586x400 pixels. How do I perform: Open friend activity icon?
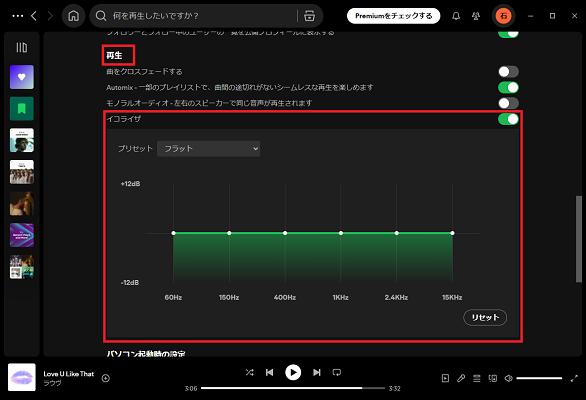tap(476, 16)
